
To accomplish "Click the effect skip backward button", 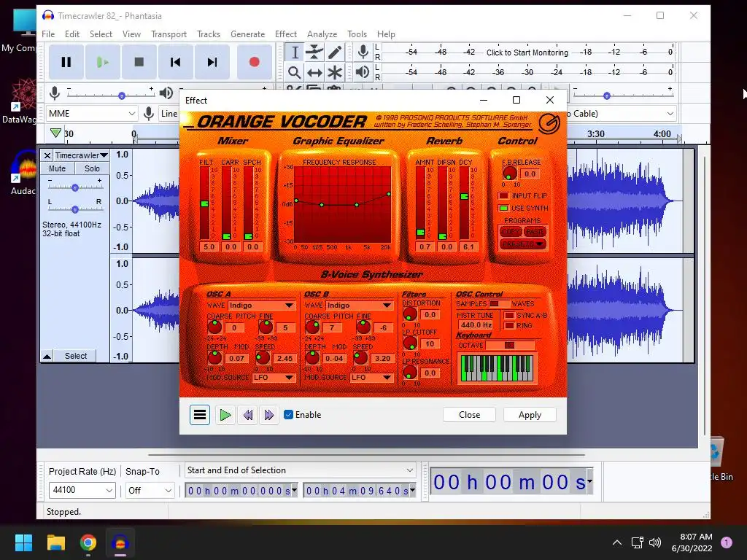I will pyautogui.click(x=248, y=415).
